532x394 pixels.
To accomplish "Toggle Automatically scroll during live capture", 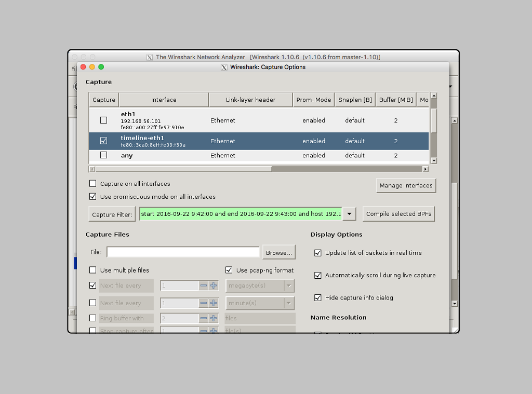I will pos(317,275).
